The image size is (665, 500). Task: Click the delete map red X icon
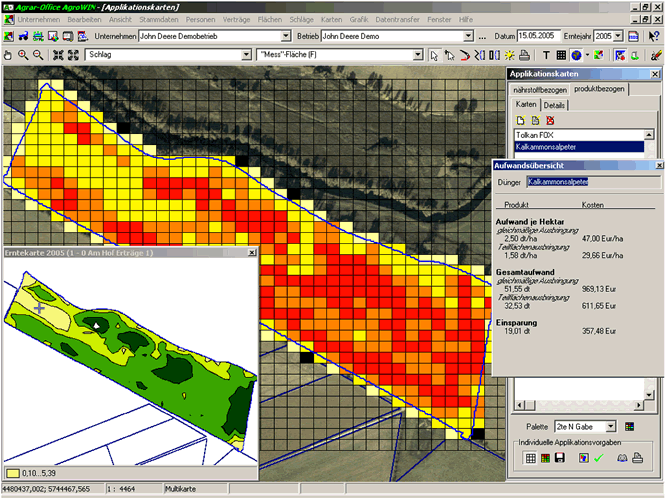(x=550, y=120)
